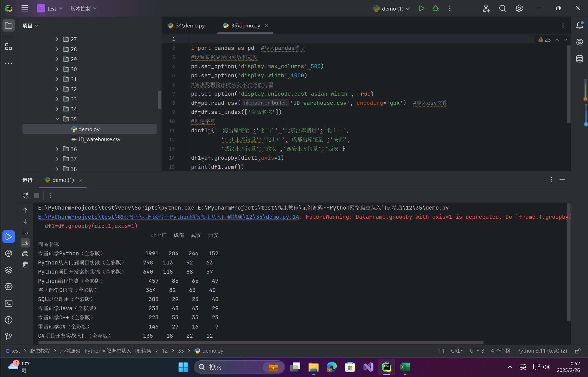588x377 pixels.
Task: Toggle the Run tool window button
Action: pos(9,237)
